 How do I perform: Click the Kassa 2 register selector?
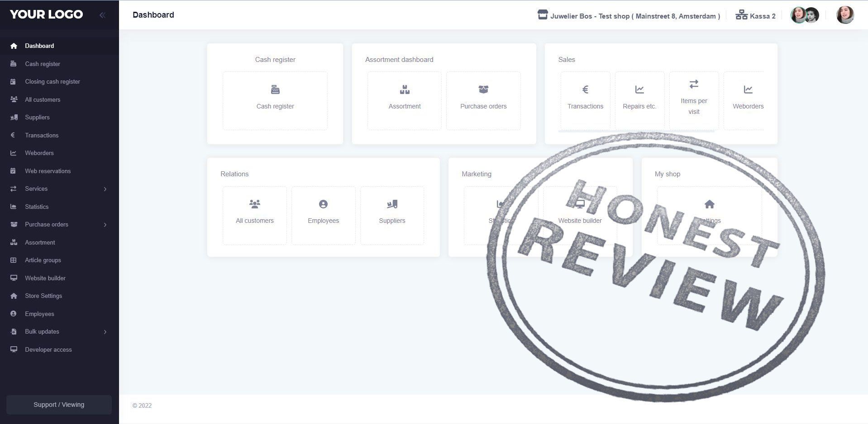[x=755, y=16]
